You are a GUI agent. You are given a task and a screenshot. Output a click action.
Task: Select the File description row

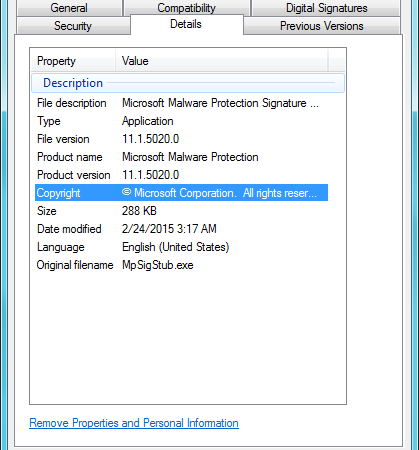click(x=181, y=103)
